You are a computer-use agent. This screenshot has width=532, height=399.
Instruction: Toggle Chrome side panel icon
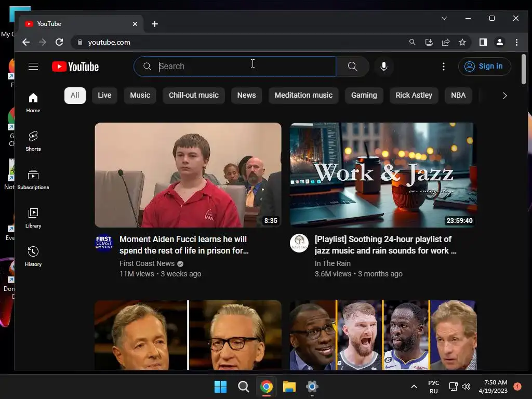click(x=483, y=42)
